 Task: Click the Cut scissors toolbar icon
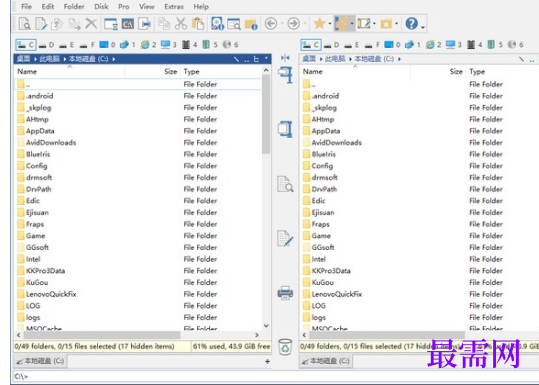[x=181, y=24]
